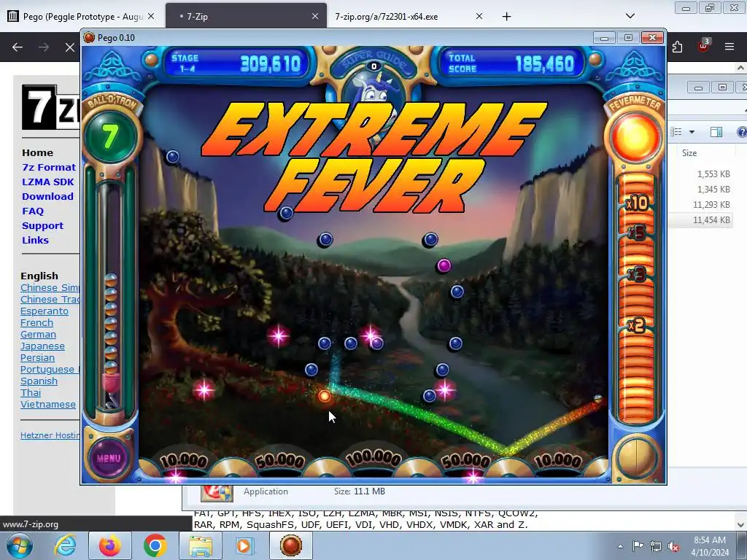
Task: Toggle the Explorer preview pane icon
Action: (716, 132)
